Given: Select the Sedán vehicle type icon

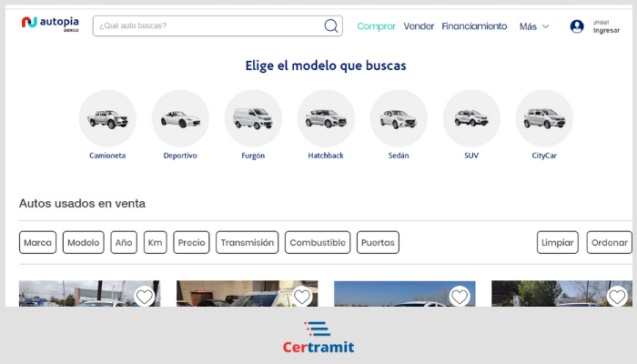Looking at the screenshot, I should click(399, 118).
